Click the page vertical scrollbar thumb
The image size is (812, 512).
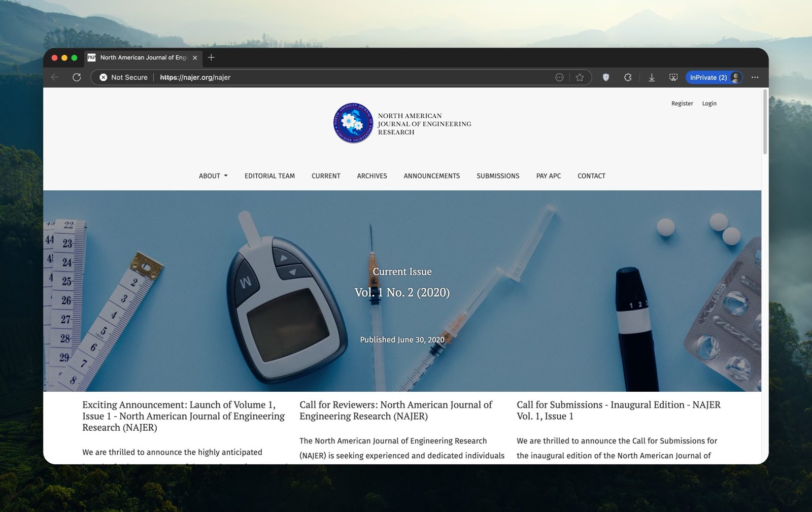click(765, 122)
